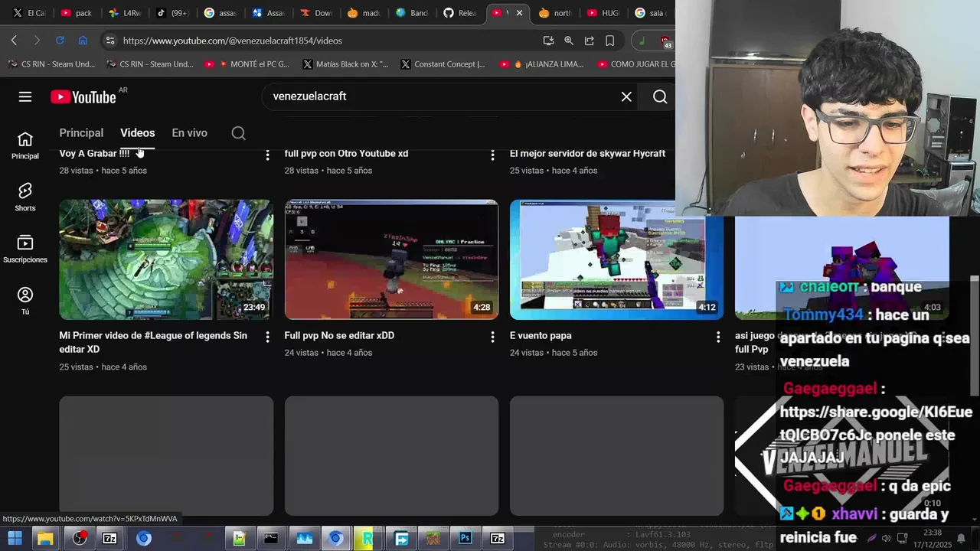Open the 'Matías Black on X' bookmark
Image resolution: width=980 pixels, height=551 pixels.
tap(345, 64)
